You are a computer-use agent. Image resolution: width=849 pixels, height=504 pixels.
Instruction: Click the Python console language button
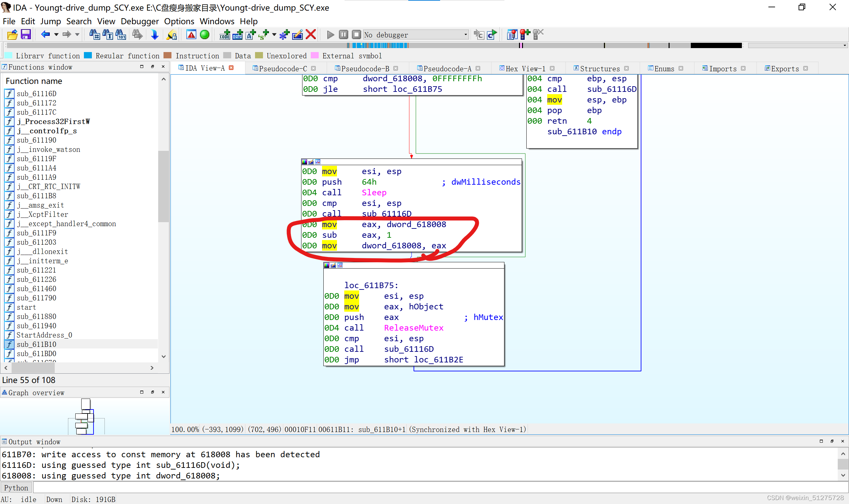[x=16, y=488]
